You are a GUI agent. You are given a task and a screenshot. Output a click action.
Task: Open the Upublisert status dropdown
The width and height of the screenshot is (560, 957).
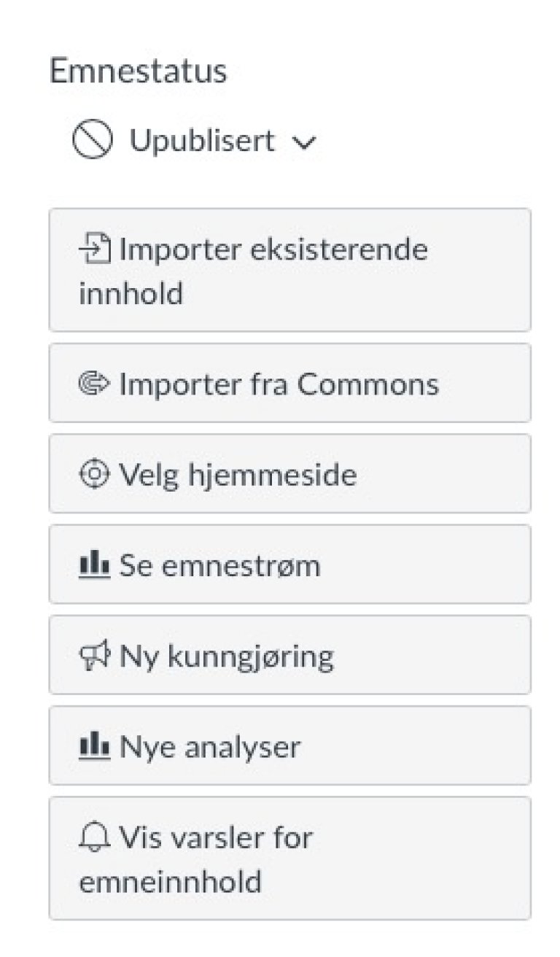point(202,141)
